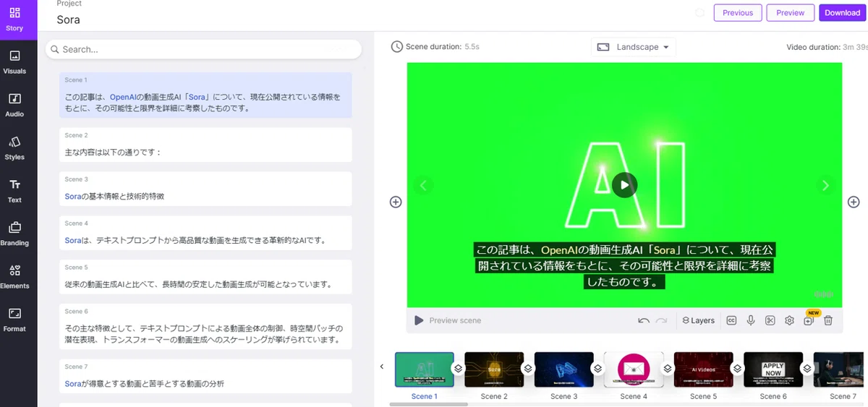The height and width of the screenshot is (407, 868).
Task: Click transition icon between Scene 4 and 5
Action: [668, 369]
